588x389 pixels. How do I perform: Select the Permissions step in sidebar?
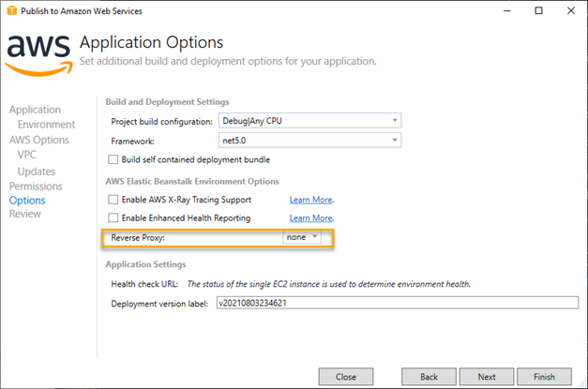click(36, 187)
